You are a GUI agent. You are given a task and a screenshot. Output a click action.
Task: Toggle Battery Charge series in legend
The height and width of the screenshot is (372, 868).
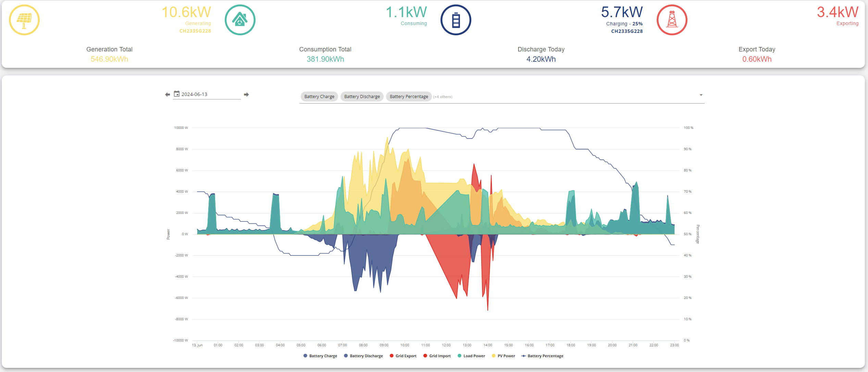coord(320,356)
